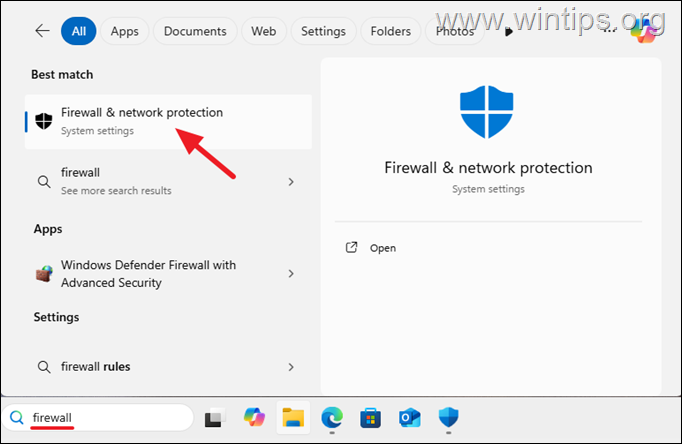Click the taskbar search box containing firewall
The image size is (682, 444).
[100, 417]
